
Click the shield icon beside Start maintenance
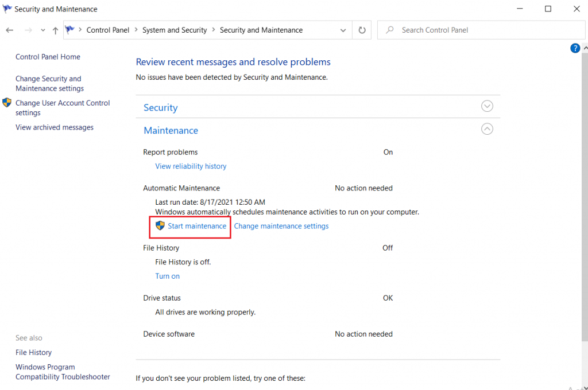[160, 225]
